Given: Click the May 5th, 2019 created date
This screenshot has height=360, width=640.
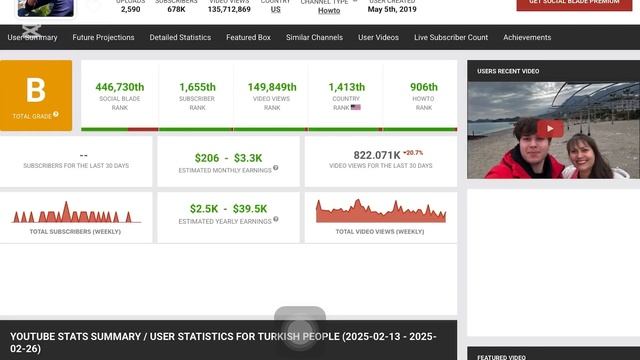Looking at the screenshot, I should click(x=392, y=9).
